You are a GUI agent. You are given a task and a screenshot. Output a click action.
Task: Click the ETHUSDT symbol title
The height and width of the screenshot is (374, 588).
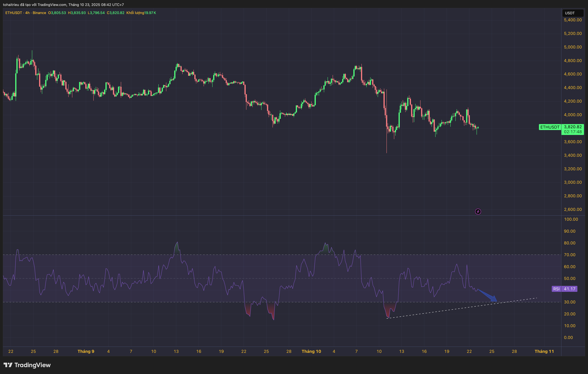click(14, 13)
